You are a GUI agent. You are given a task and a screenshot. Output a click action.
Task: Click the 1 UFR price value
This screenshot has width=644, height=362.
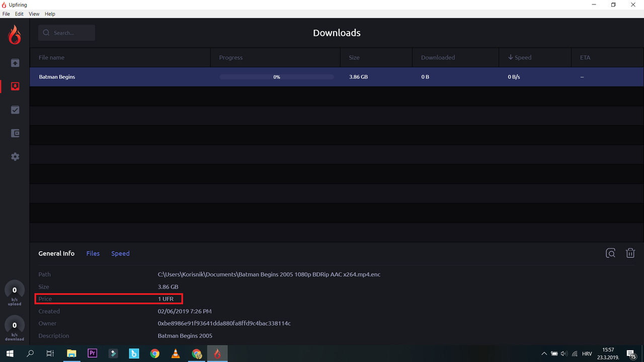pos(166,299)
